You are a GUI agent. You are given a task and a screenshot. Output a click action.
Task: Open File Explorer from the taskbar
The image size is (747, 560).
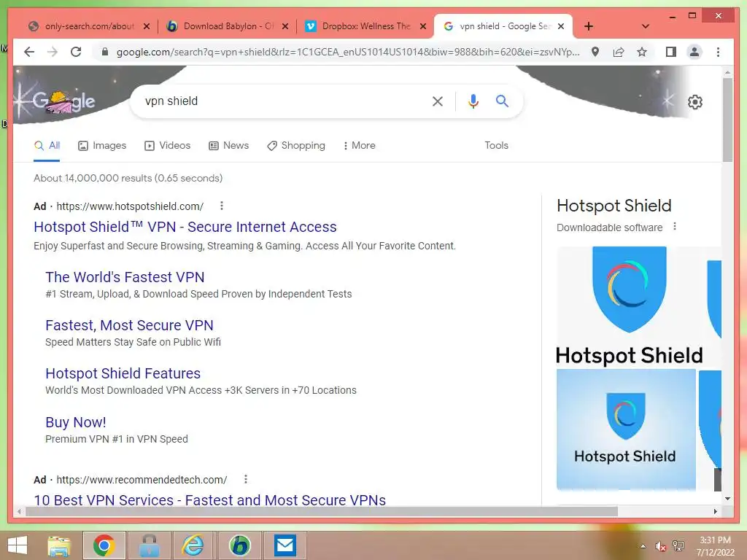tap(59, 545)
